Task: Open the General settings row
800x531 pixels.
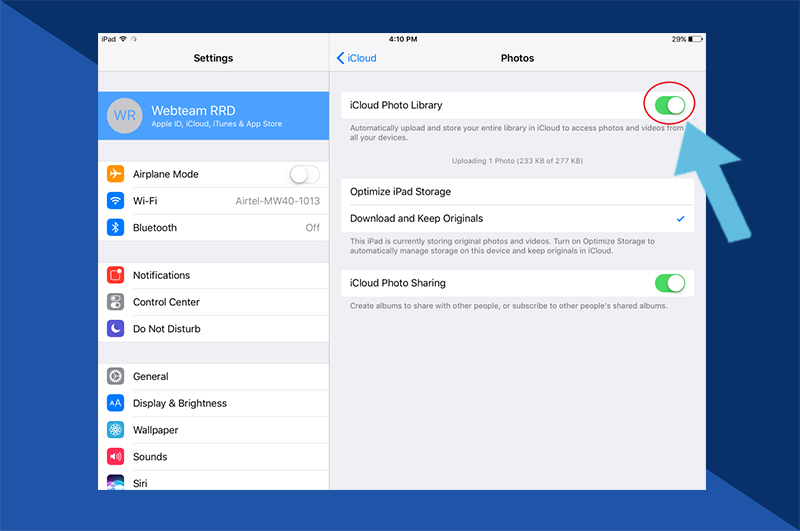Action: 213,376
